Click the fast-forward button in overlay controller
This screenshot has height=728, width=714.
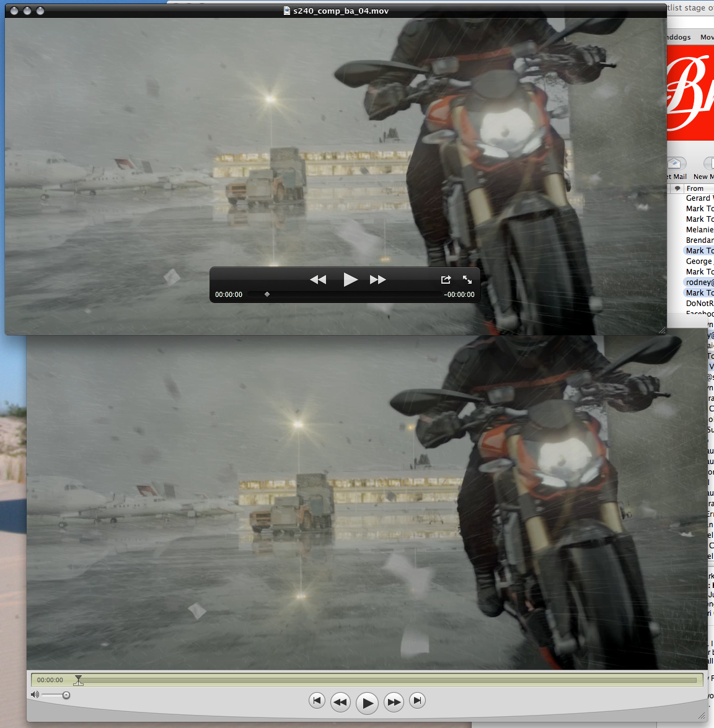pyautogui.click(x=377, y=279)
